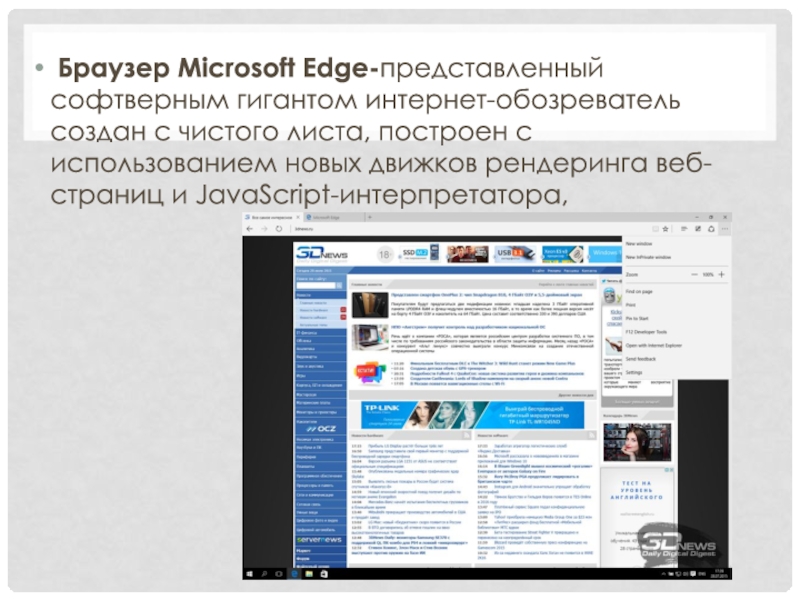Click the taskbar clock
Image resolution: width=800 pixels, height=600 pixels.
tap(719, 574)
